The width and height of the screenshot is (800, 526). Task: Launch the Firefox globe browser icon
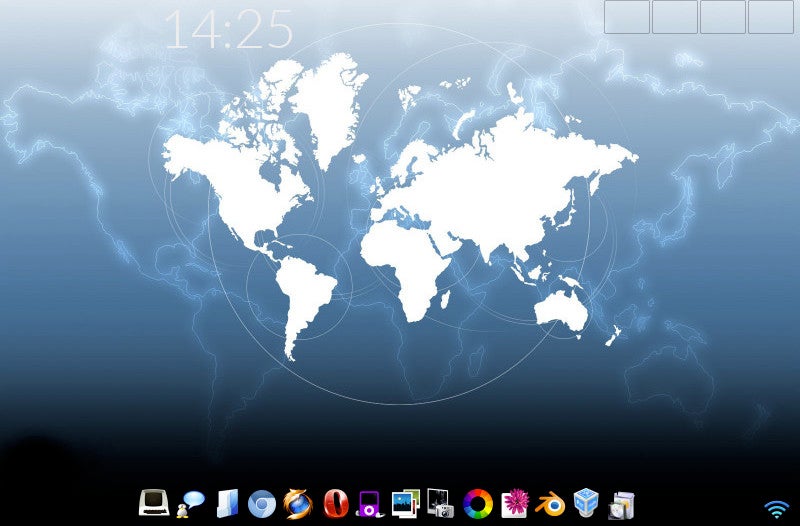298,504
